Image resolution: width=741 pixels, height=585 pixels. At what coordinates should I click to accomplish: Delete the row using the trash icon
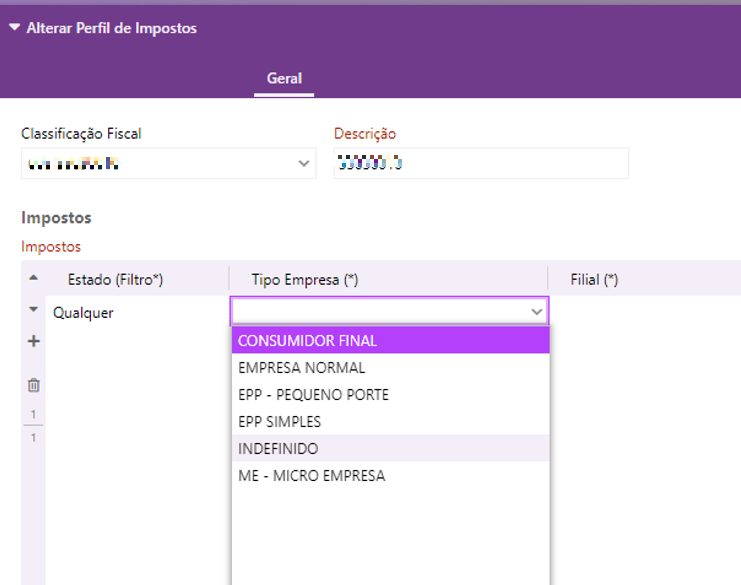pos(33,385)
